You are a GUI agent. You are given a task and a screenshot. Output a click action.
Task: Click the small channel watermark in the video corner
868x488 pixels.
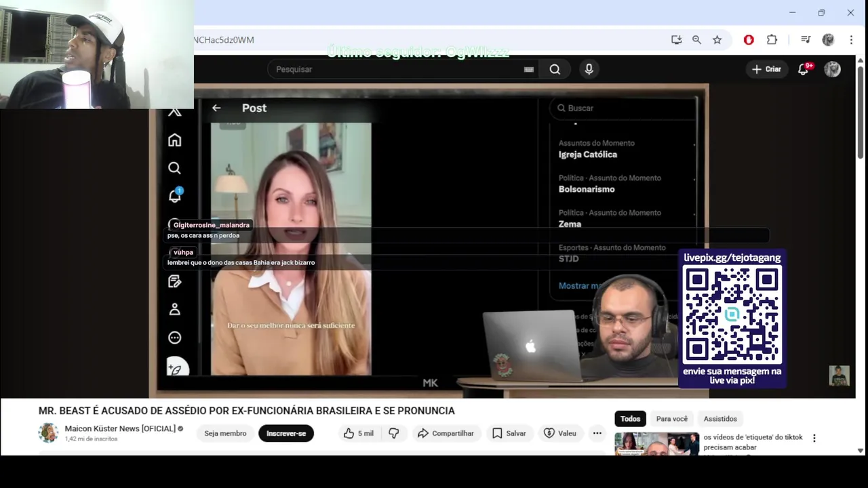click(840, 375)
